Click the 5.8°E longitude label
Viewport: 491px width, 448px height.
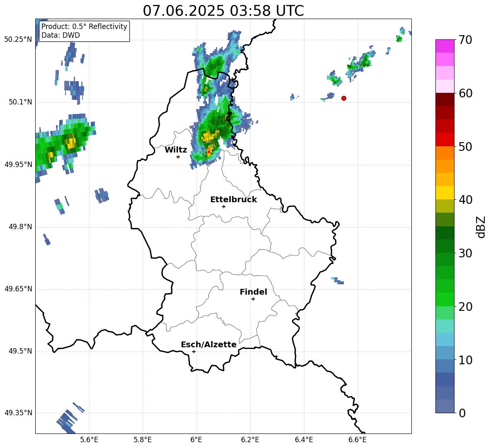(x=143, y=440)
